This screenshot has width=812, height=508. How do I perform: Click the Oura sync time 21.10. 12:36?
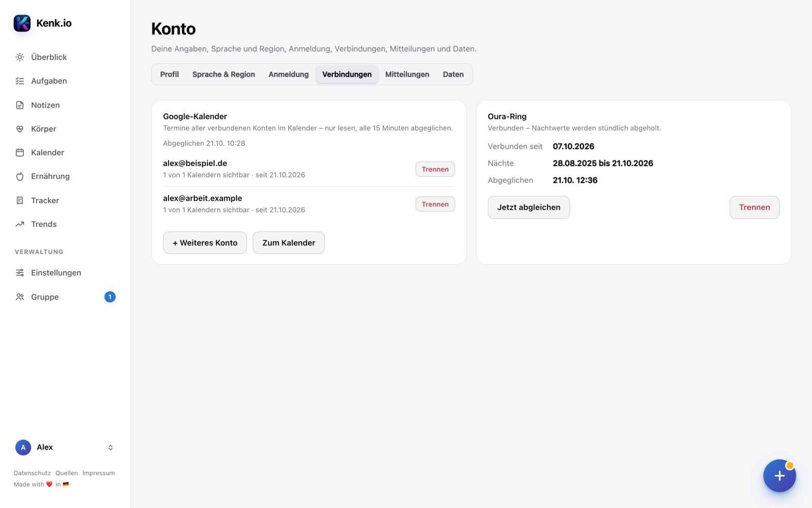point(575,180)
